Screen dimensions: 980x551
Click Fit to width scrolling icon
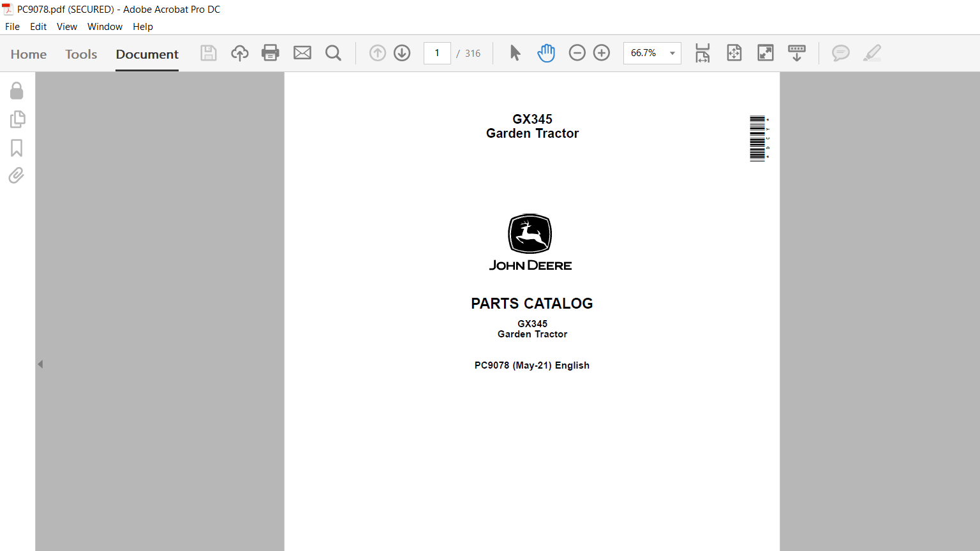point(702,53)
